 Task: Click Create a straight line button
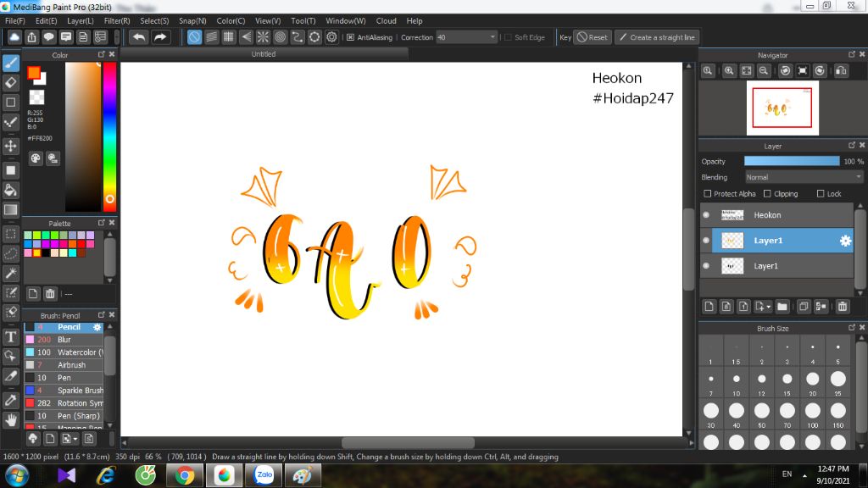[657, 37]
